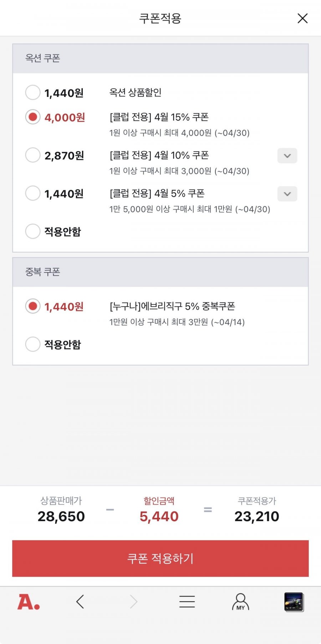321x644 pixels.
Task: Select the 에브리직구 5% 중복쿠폰 radio
Action: coord(33,306)
